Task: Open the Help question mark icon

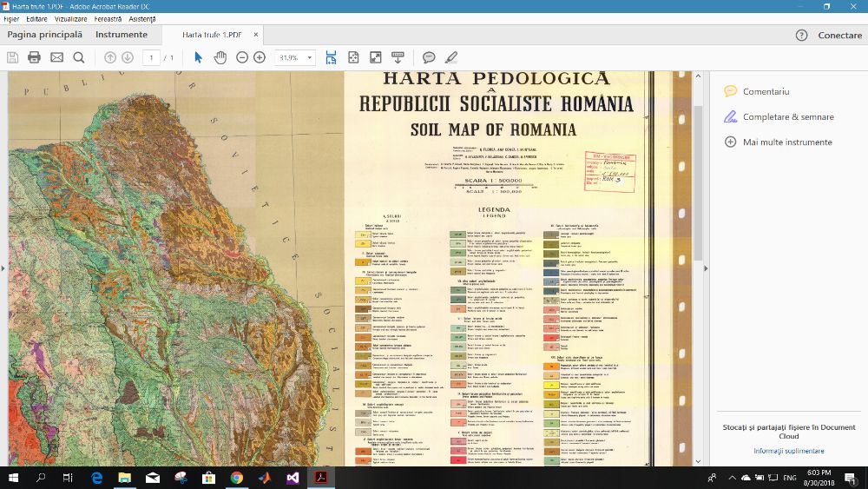Action: click(x=801, y=35)
